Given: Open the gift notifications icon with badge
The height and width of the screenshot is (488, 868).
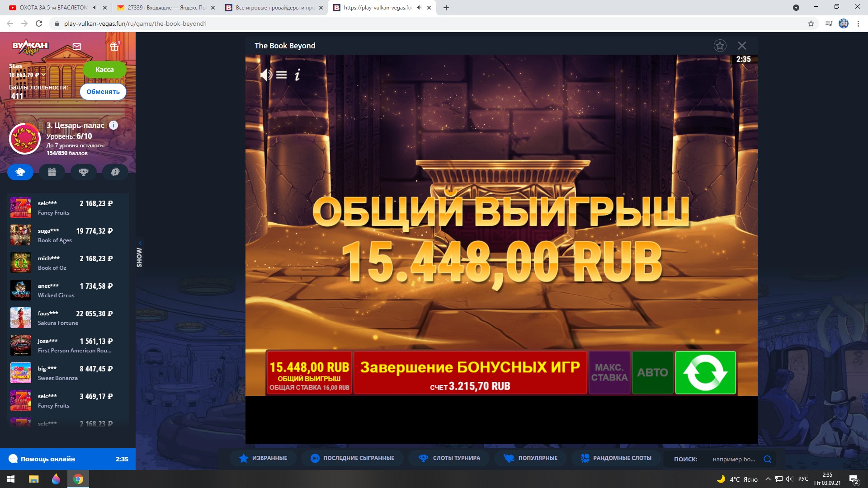Looking at the screenshot, I should tap(114, 46).
